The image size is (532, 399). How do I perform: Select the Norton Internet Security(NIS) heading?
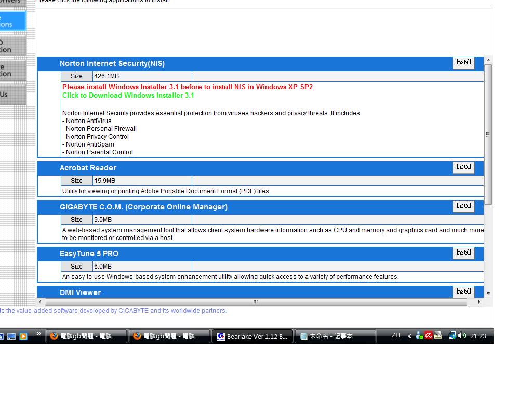(112, 63)
